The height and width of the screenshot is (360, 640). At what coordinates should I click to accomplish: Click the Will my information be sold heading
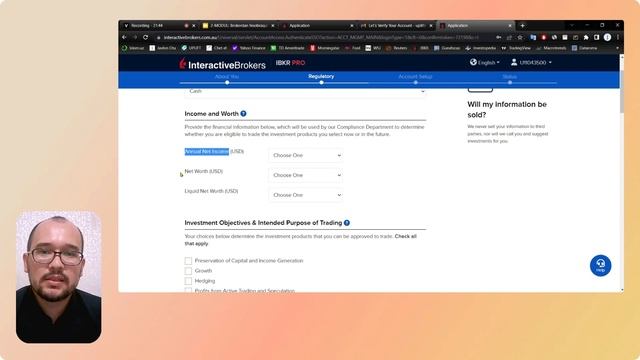click(x=507, y=109)
